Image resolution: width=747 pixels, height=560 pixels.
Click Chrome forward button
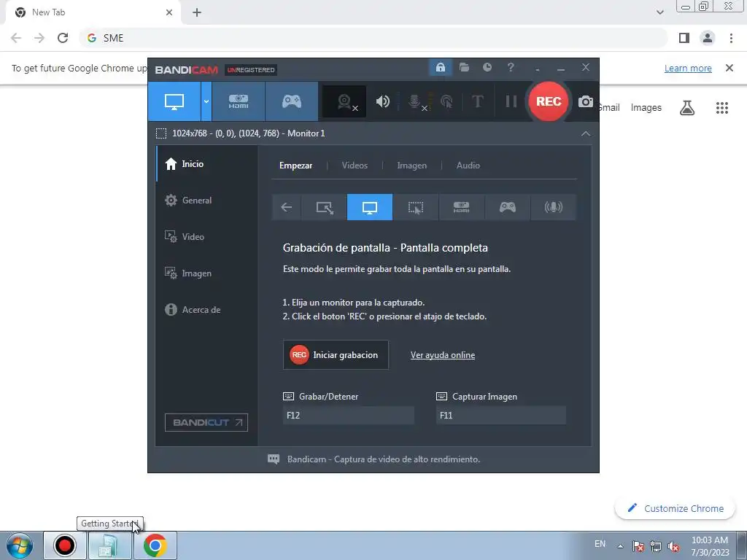tap(39, 38)
